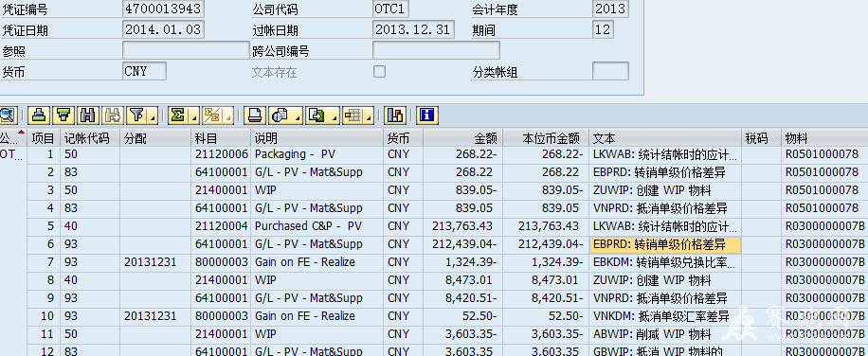
Task: Open the Display Graphic chart icon
Action: pyautogui.click(x=395, y=115)
